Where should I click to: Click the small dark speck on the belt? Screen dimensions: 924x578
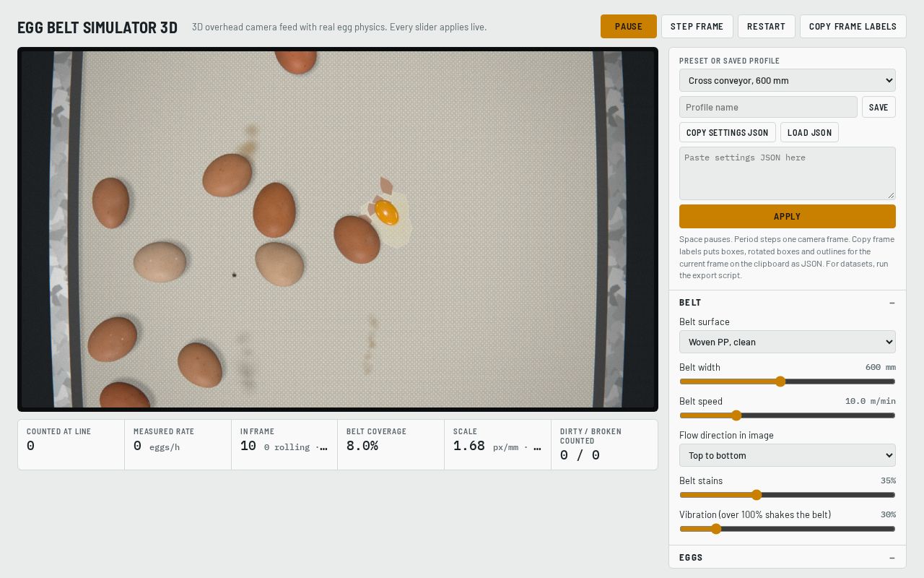(x=234, y=275)
